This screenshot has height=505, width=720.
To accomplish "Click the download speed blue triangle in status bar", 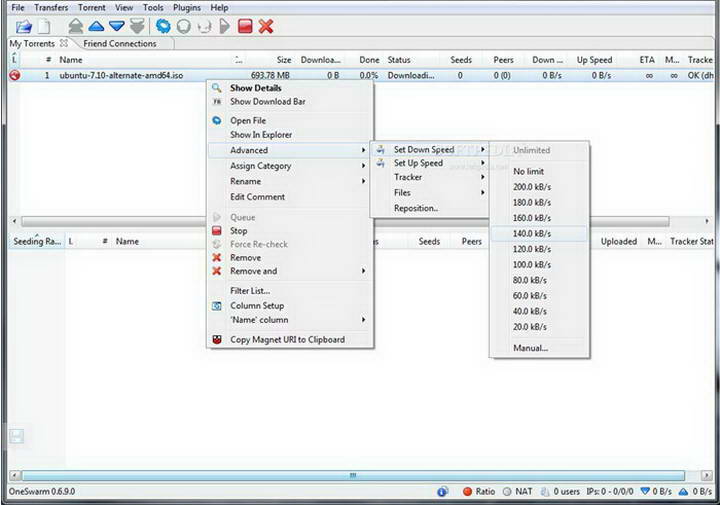I will pos(645,491).
